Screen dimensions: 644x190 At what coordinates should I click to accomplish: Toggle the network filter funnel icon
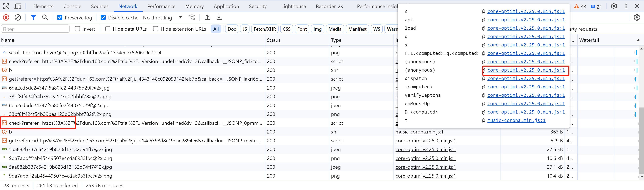click(33, 17)
